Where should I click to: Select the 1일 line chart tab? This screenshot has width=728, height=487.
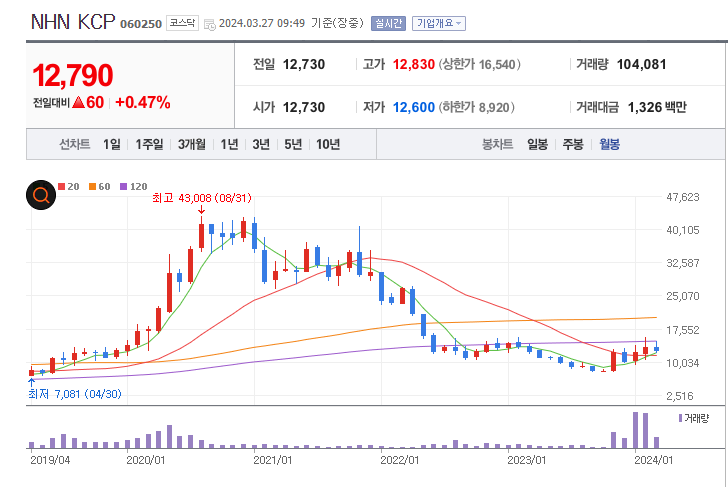tap(111, 144)
